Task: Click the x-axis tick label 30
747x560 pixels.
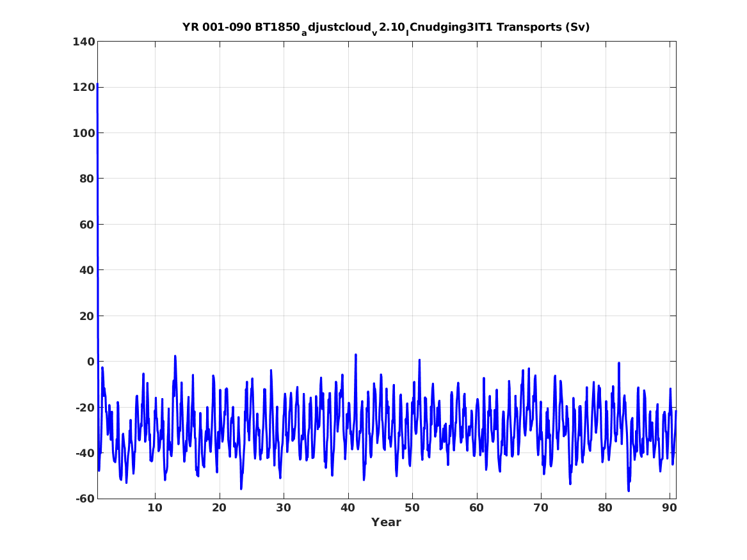Action: tap(284, 508)
